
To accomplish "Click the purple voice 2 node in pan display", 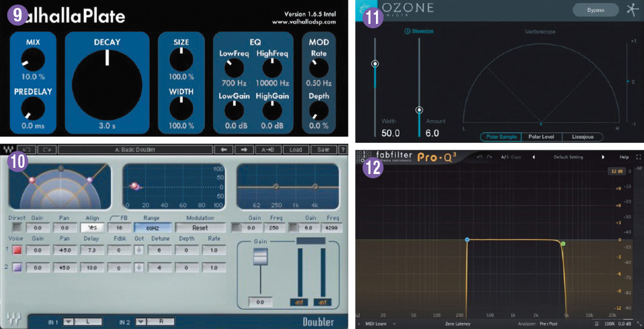I will pyautogui.click(x=90, y=180).
